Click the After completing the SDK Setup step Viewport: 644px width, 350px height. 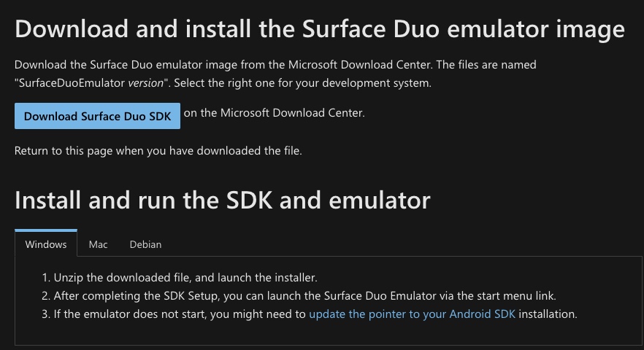click(304, 296)
